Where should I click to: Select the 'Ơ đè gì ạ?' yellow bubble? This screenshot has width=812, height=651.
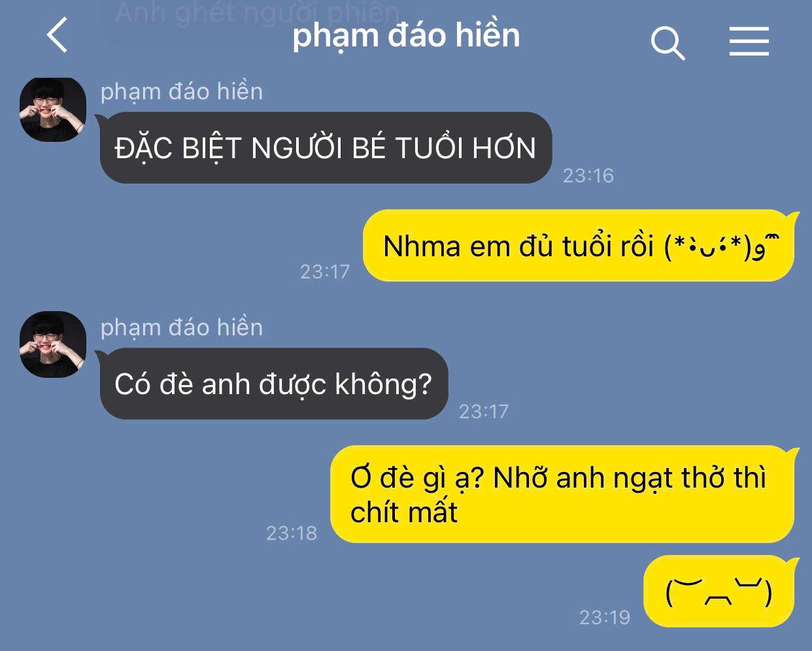565,494
